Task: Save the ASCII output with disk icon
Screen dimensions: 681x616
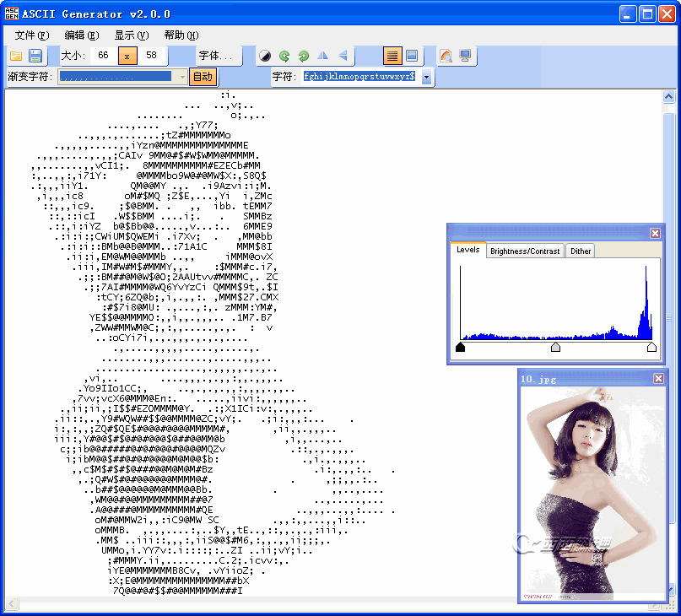Action: pos(35,56)
